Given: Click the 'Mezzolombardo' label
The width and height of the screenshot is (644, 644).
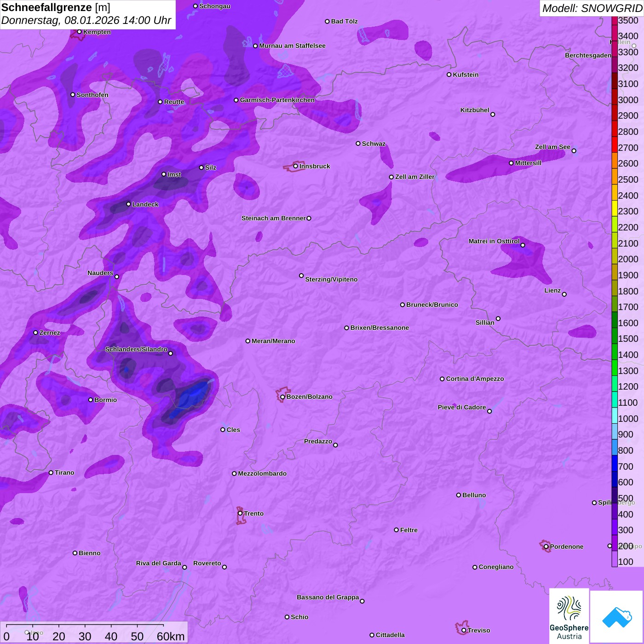Looking at the screenshot, I should pos(262,473).
